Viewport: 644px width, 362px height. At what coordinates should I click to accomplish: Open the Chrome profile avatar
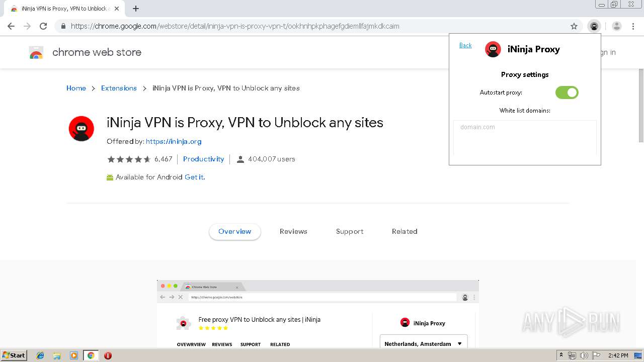[x=617, y=26]
